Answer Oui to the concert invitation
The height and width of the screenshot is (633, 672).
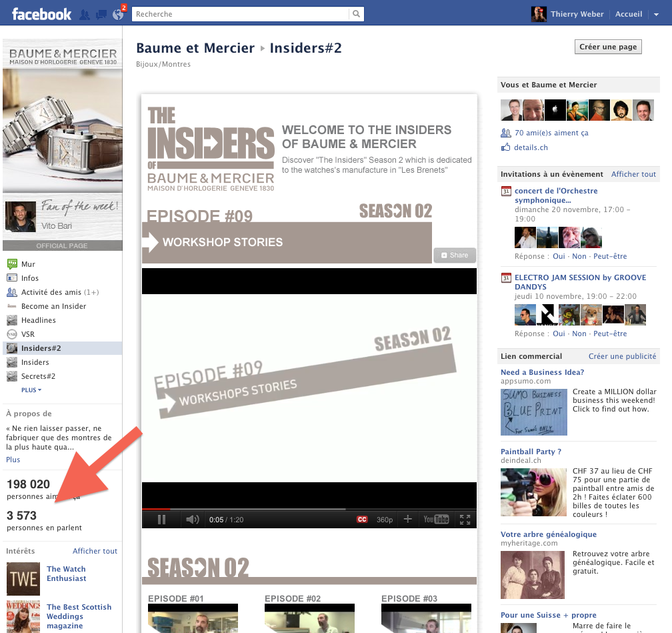[x=559, y=256]
